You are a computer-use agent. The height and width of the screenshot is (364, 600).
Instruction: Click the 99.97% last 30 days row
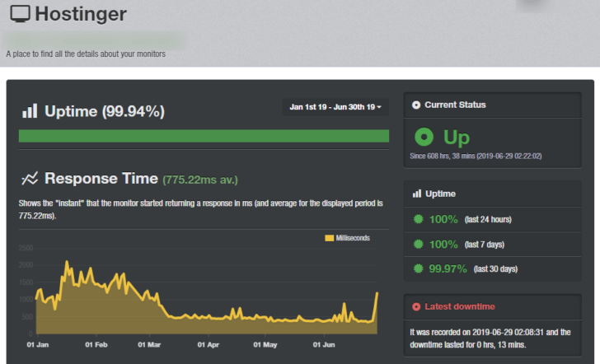pyautogui.click(x=493, y=268)
